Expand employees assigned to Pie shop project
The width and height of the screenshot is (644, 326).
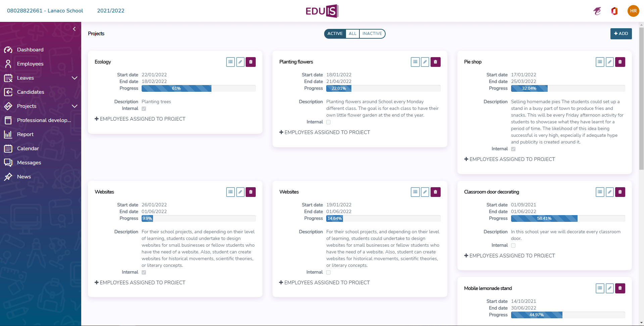tap(509, 159)
